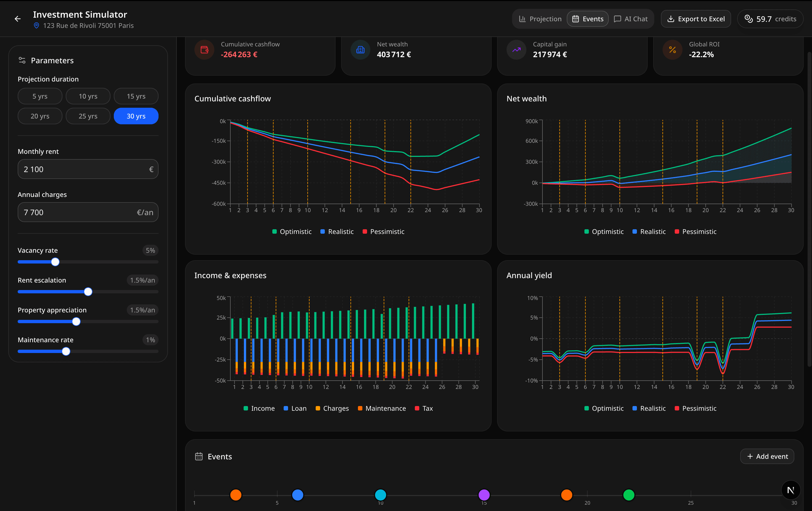Select the 5 yrs projection duration

[x=40, y=96]
